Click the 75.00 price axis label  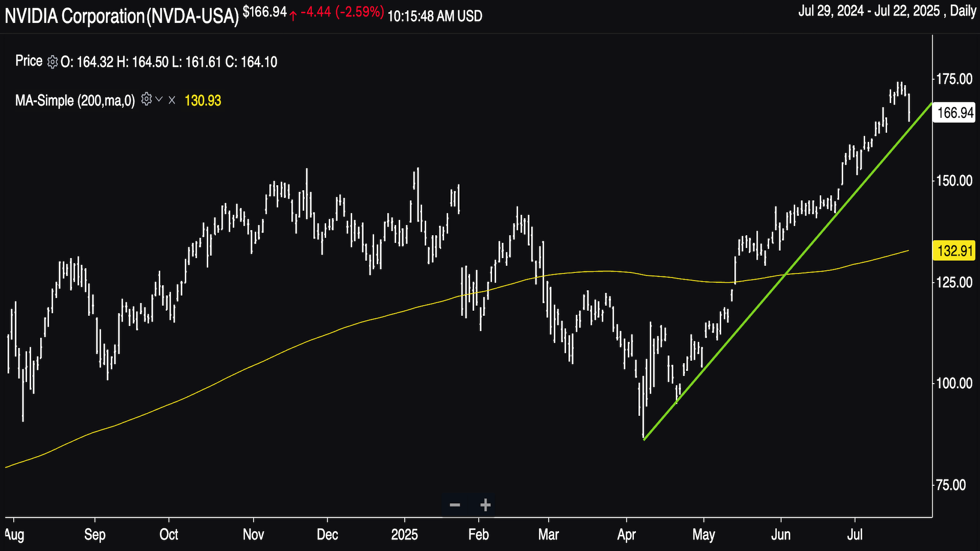[x=951, y=485]
